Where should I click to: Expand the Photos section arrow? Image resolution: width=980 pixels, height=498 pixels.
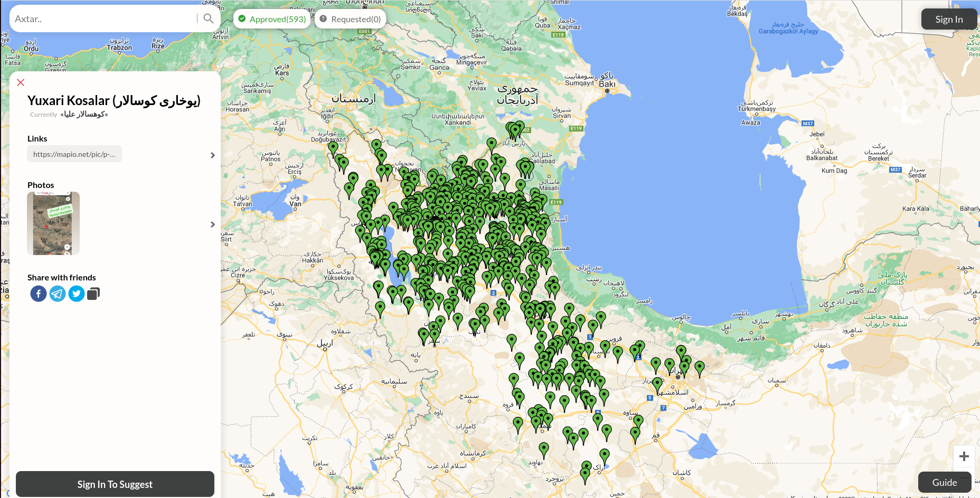[212, 224]
